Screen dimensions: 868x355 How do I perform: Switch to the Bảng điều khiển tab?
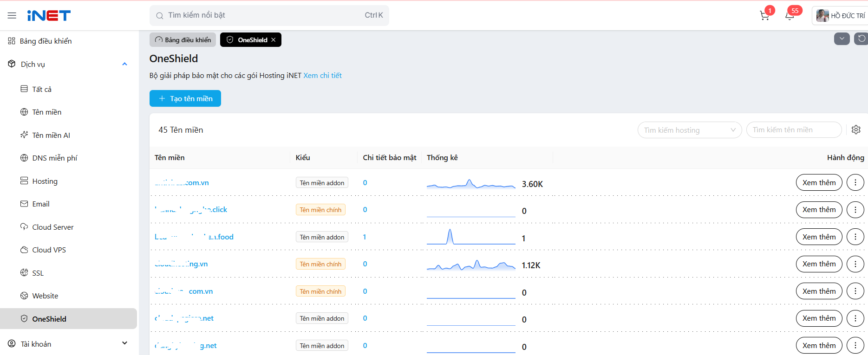(x=183, y=40)
